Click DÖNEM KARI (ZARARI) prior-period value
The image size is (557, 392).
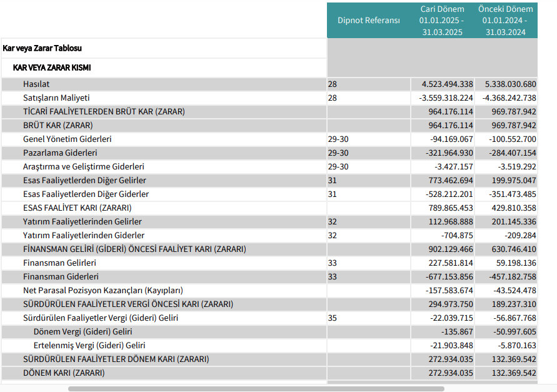tap(514, 373)
